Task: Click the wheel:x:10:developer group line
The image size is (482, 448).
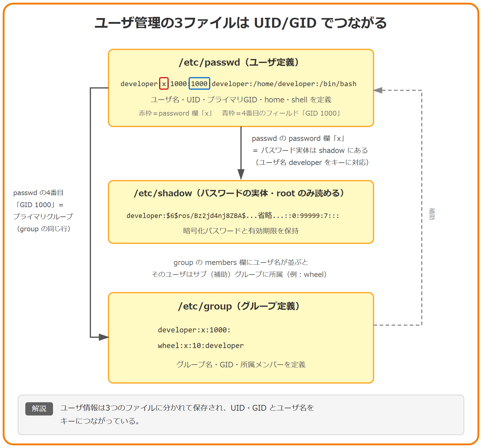Action: click(x=201, y=346)
